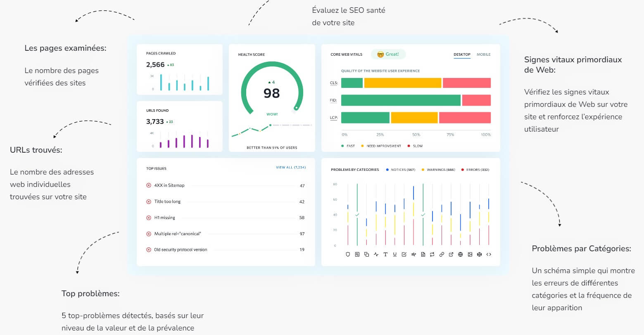Click error icon beside Title too long
Viewport: 644px width, 335px height.
149,202
